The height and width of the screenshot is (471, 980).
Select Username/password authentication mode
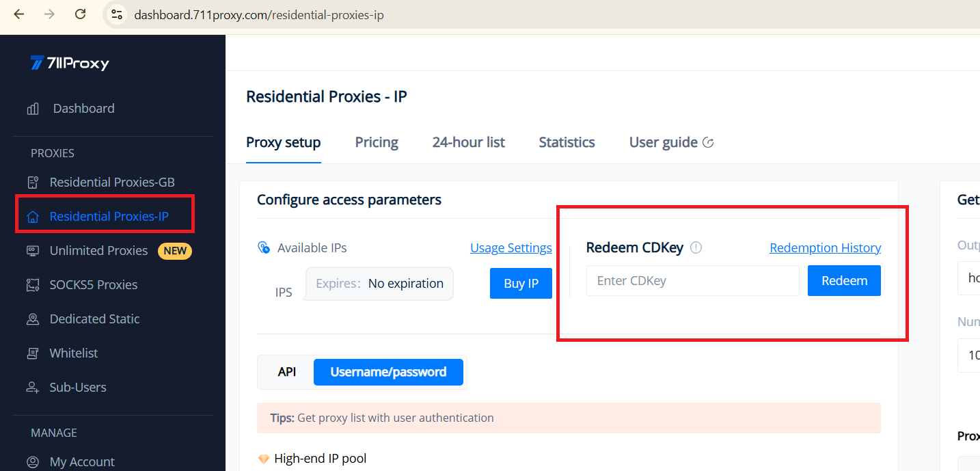click(388, 372)
